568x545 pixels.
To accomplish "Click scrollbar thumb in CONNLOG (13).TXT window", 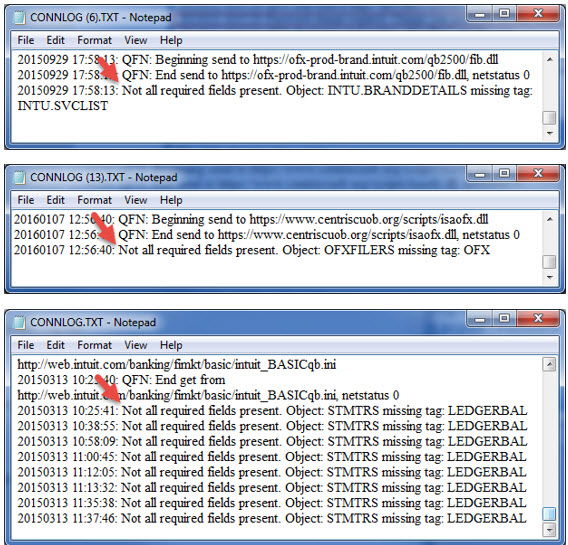I will click(x=550, y=261).
